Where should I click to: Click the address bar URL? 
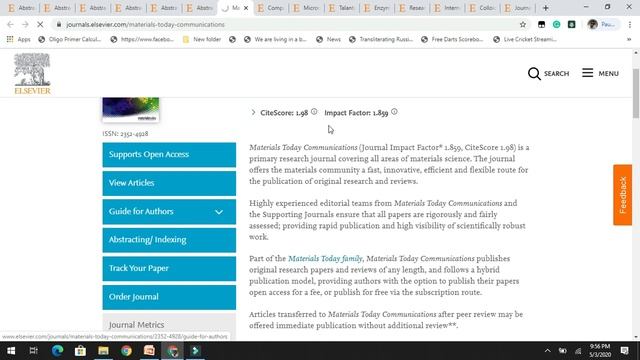point(145,24)
